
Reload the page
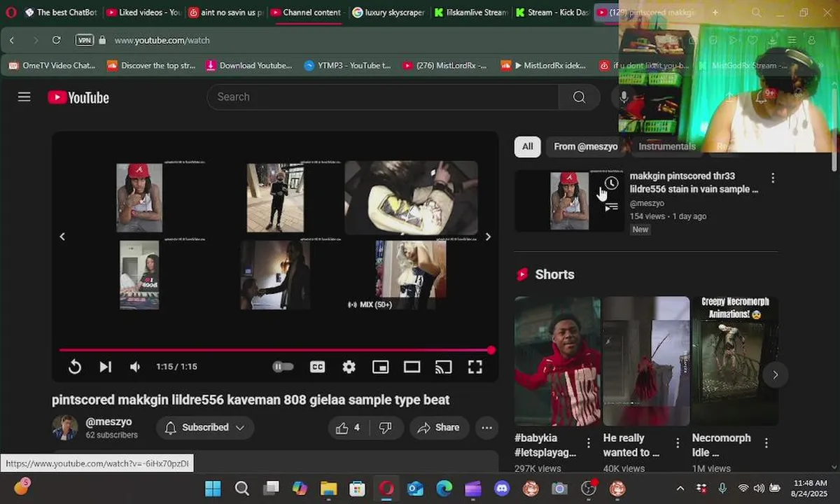point(57,41)
